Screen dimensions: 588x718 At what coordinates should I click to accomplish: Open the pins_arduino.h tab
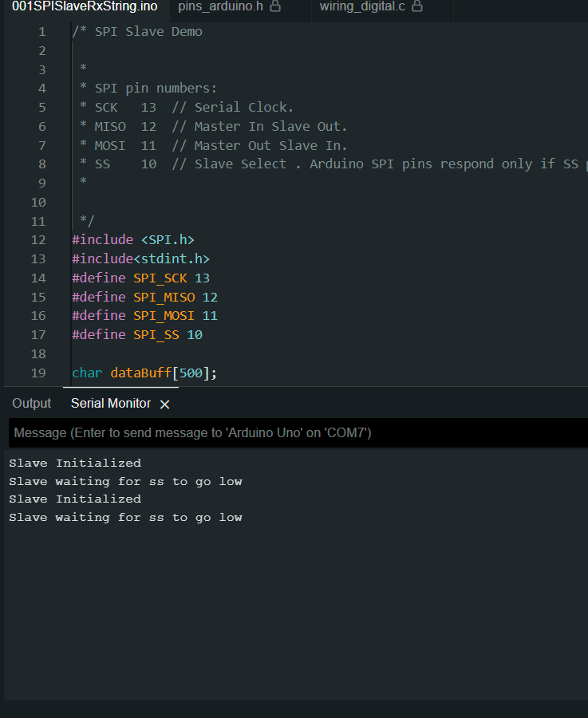pyautogui.click(x=220, y=6)
